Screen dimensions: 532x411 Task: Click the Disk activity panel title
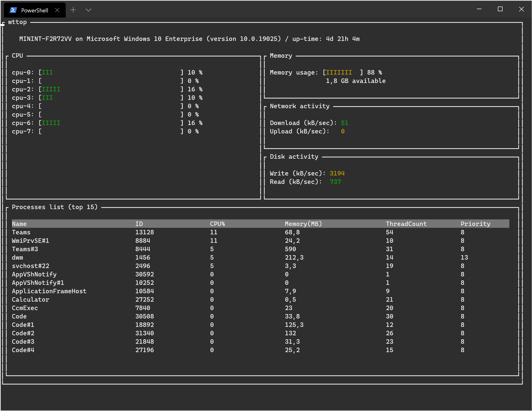tap(294, 157)
